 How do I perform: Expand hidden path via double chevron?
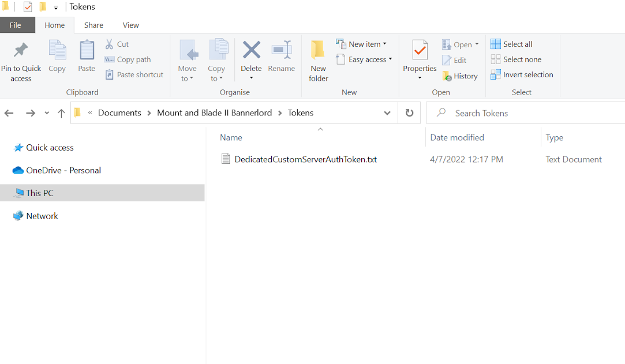click(90, 113)
